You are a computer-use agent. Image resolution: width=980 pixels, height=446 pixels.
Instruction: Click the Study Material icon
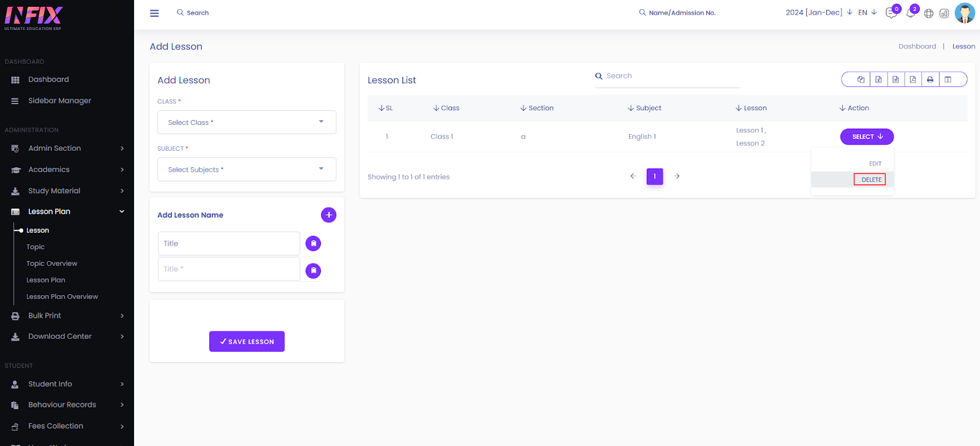coord(15,191)
